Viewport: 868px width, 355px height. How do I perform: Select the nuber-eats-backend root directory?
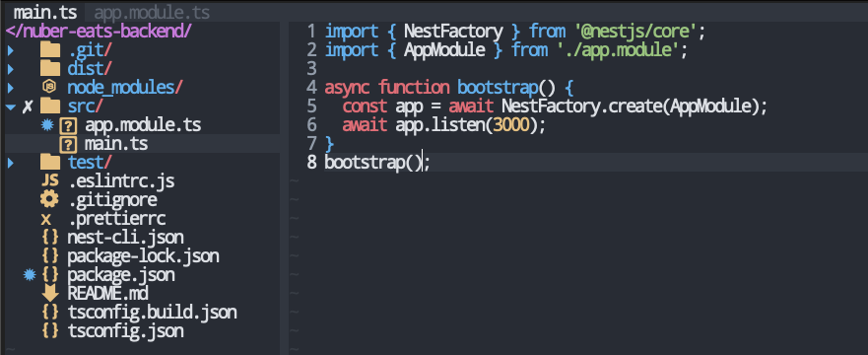pos(99,31)
